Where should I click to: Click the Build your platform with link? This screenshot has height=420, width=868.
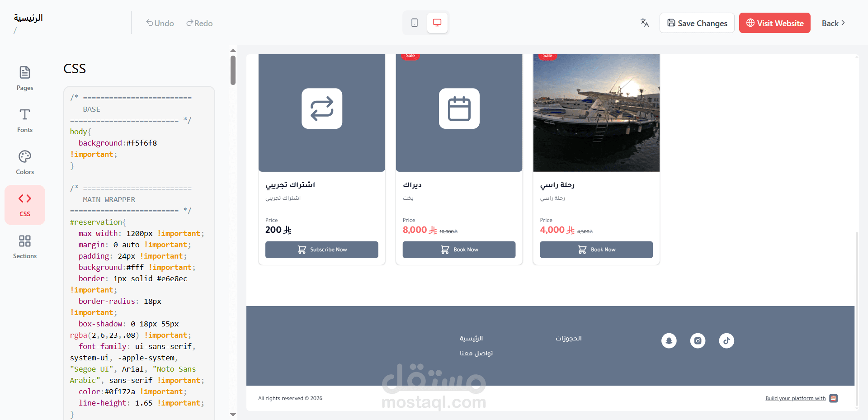coord(795,398)
